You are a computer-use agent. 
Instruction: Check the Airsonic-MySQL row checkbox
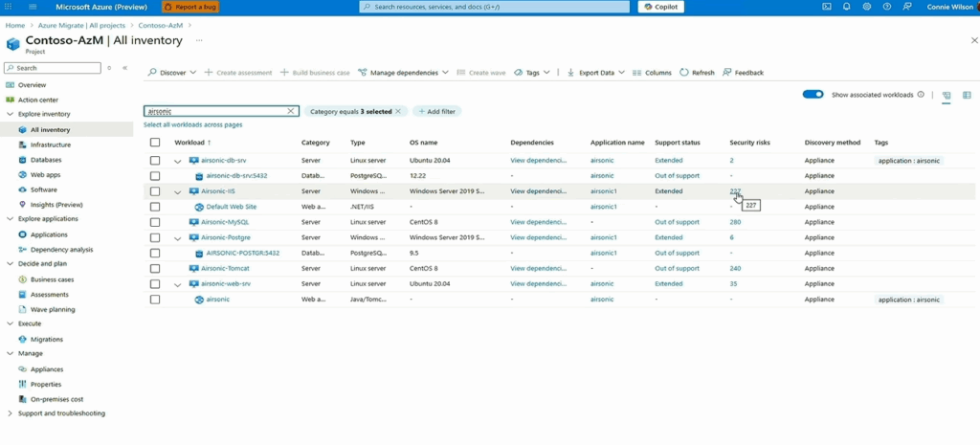(x=155, y=222)
